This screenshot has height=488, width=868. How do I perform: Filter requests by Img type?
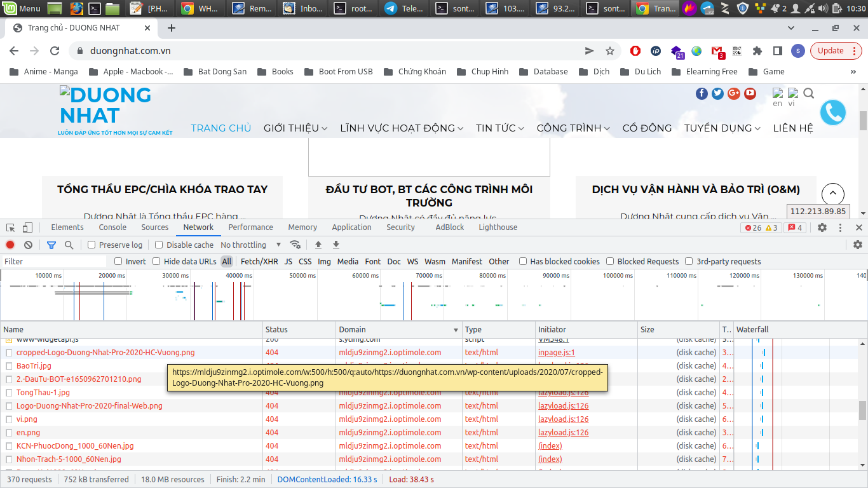tap(324, 261)
